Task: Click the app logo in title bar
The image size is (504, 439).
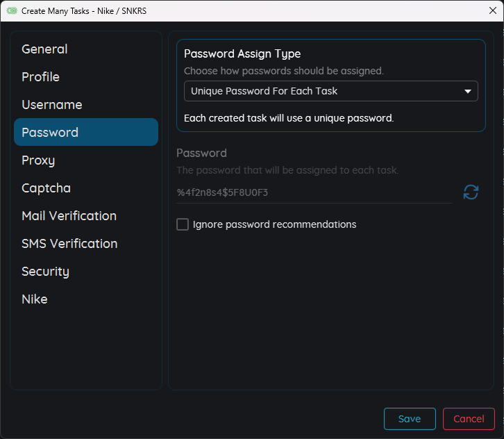Action: click(12, 11)
